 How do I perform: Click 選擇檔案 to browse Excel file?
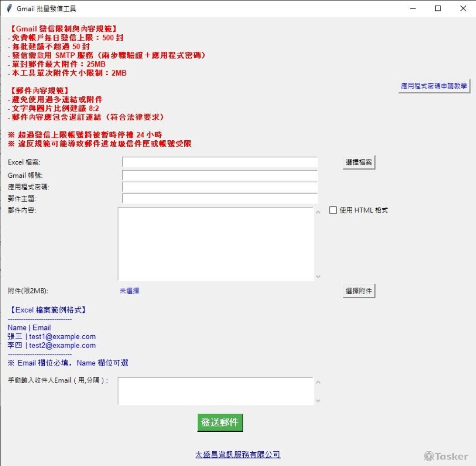[x=359, y=162]
